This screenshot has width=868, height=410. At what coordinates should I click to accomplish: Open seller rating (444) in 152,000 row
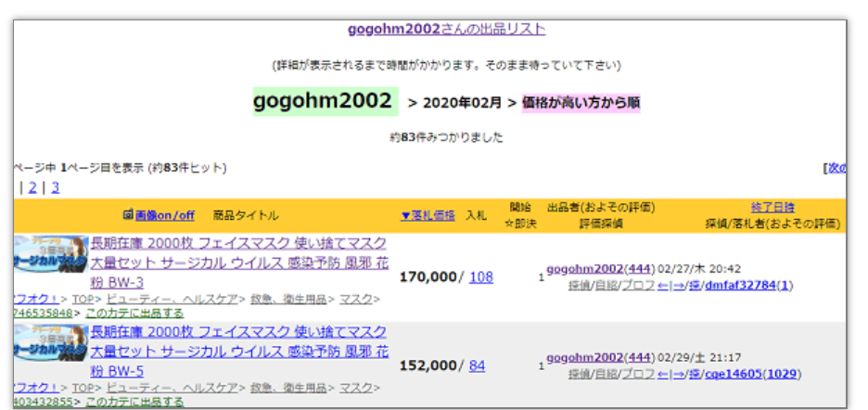pos(639,358)
